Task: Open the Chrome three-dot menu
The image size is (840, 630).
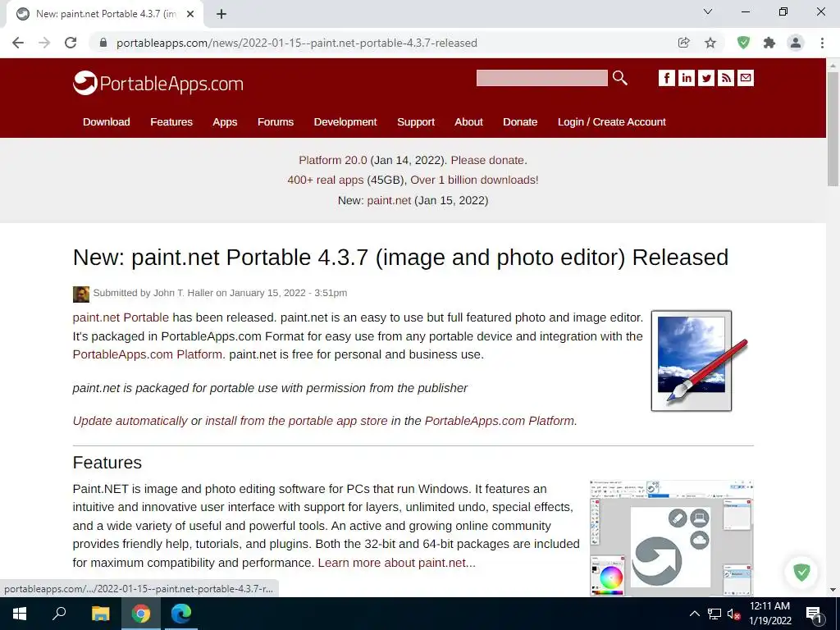Action: [822, 43]
